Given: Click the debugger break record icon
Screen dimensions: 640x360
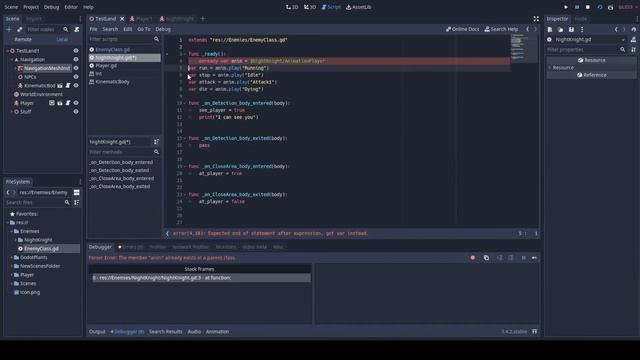Looking at the screenshot, I should coord(473,258).
